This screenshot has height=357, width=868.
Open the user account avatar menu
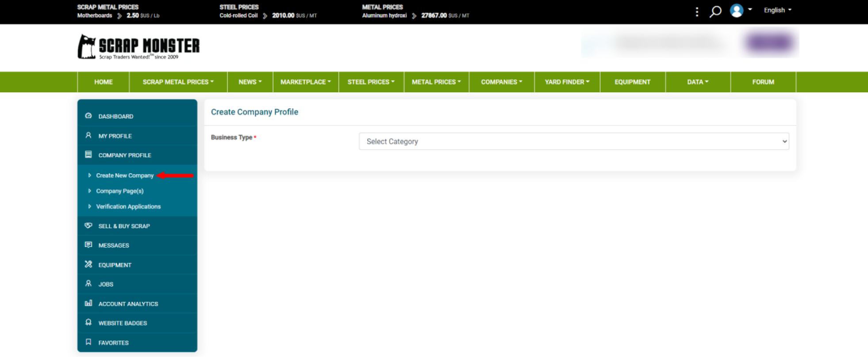tap(740, 11)
